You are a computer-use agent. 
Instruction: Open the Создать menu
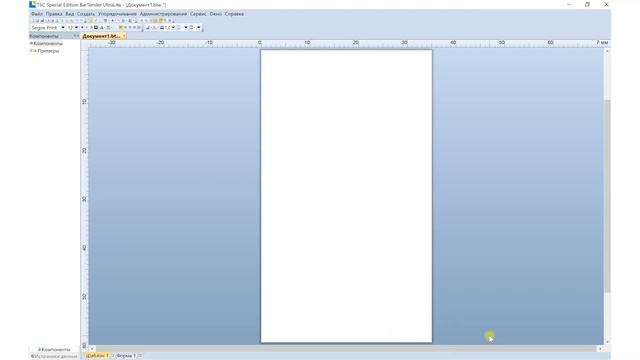point(86,14)
